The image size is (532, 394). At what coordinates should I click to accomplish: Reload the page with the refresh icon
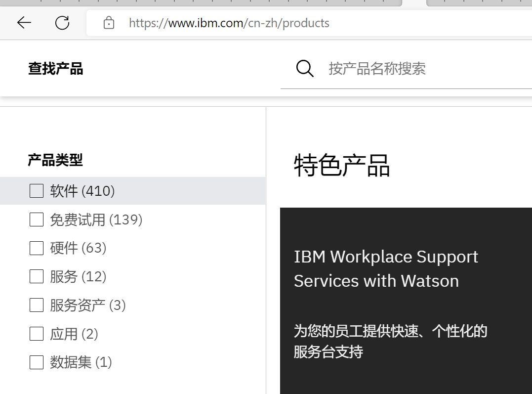point(62,23)
